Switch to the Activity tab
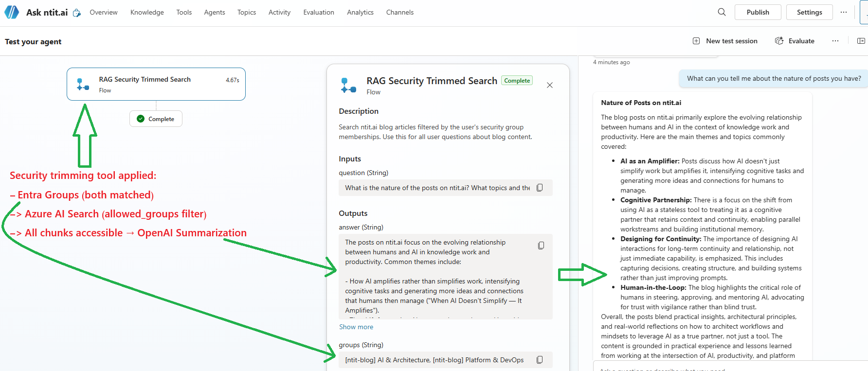The width and height of the screenshot is (868, 371). [x=279, y=12]
